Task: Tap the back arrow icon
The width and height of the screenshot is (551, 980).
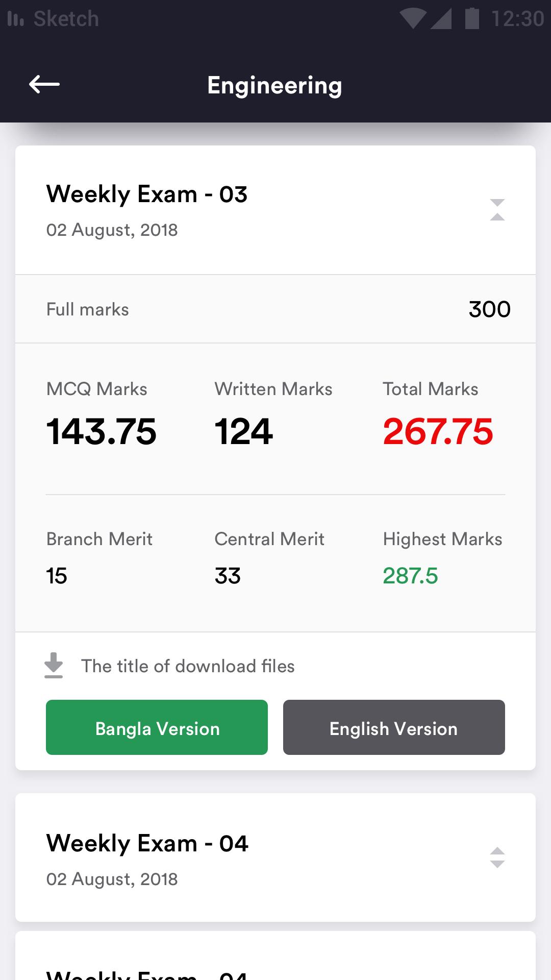Action: click(x=44, y=84)
